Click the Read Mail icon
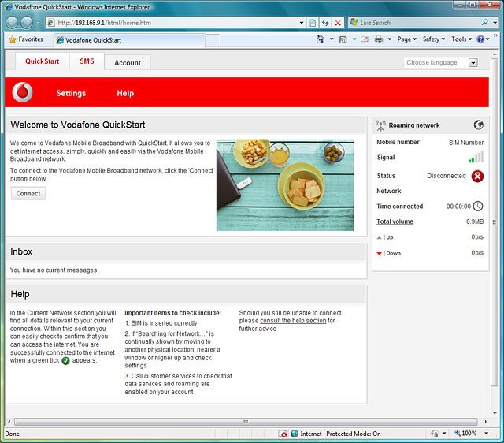Viewport: 504px width, 443px height. [x=365, y=39]
